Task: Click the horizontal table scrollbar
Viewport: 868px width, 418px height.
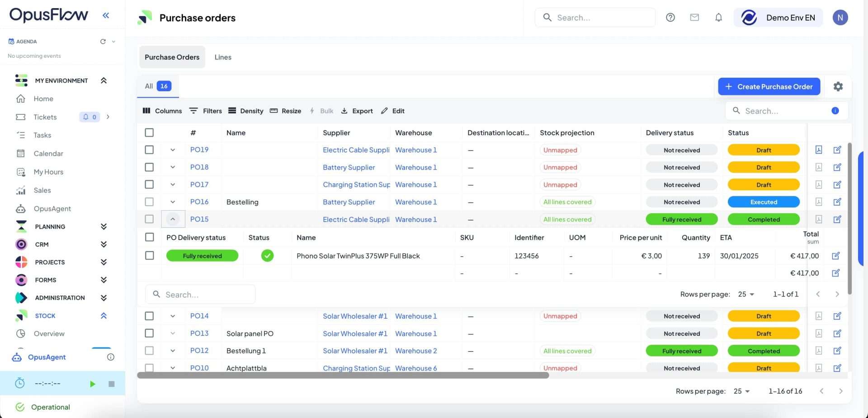Action: pos(343,376)
